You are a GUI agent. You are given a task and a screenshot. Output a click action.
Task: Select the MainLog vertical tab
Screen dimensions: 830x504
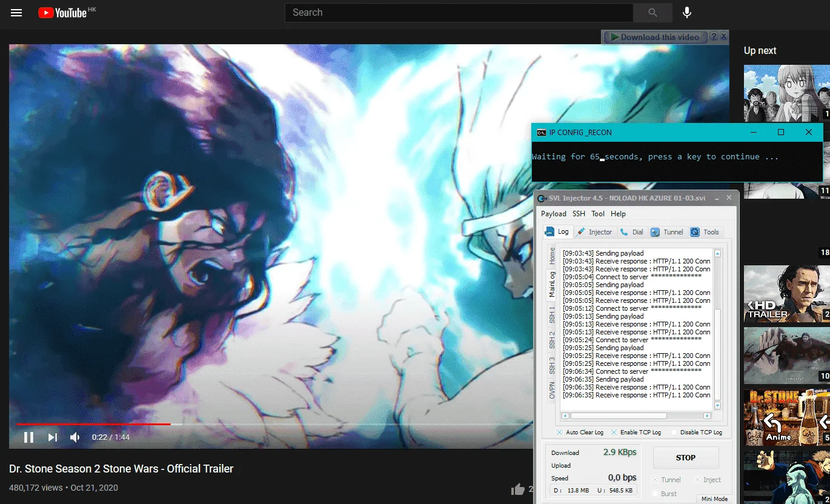click(552, 284)
